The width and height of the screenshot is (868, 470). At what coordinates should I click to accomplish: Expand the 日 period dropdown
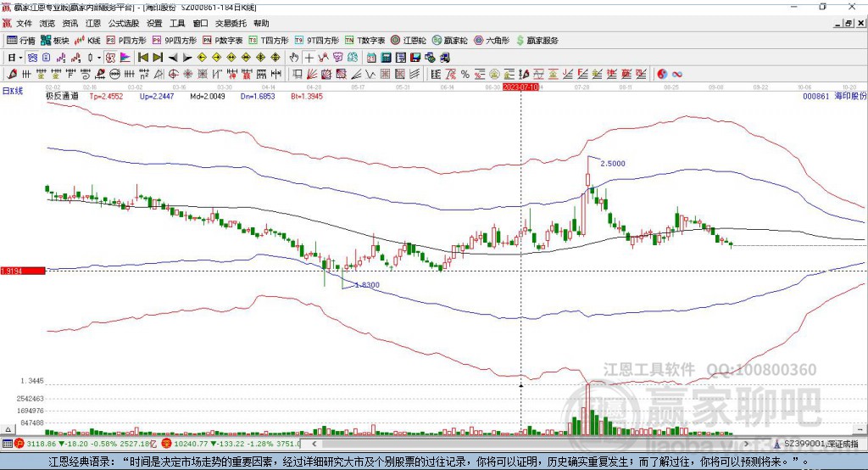point(20,58)
